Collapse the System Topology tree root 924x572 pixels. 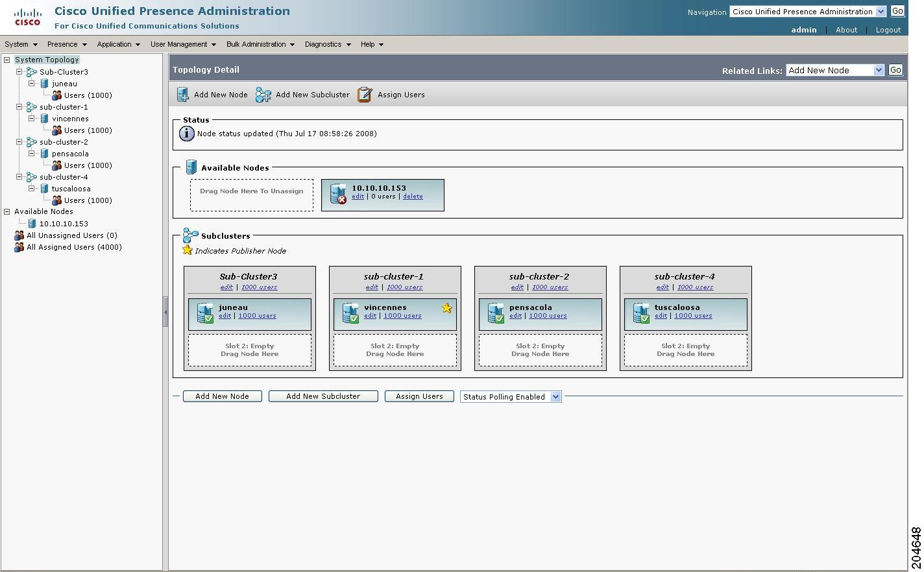(x=7, y=60)
